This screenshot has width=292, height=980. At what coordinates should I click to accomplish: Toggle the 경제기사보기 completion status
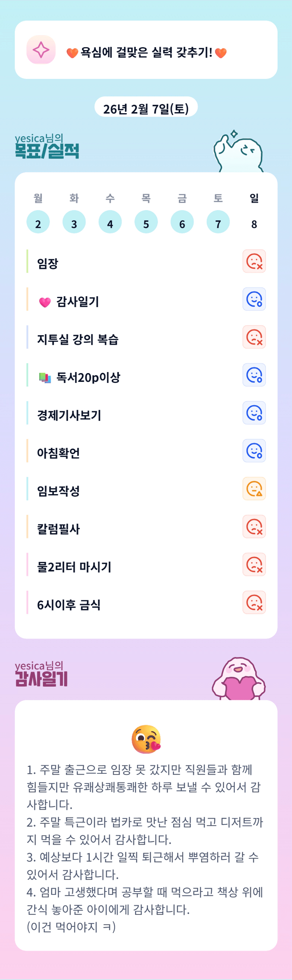coord(254,413)
